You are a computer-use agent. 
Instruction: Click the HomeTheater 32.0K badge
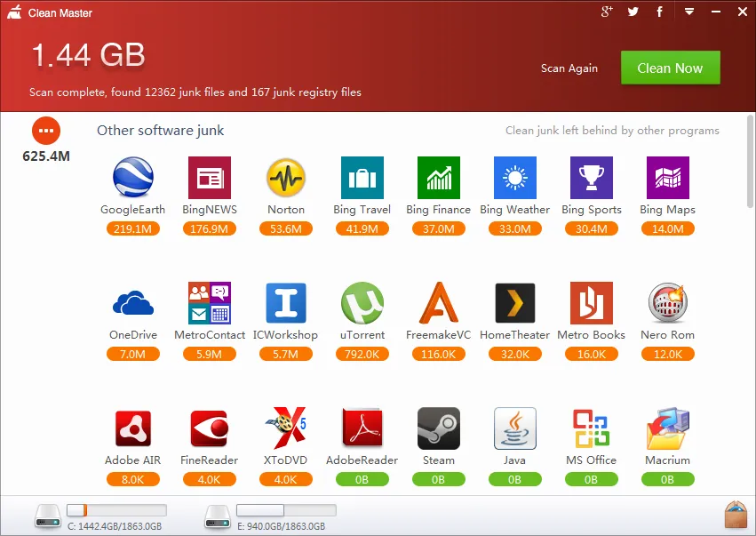(x=515, y=354)
